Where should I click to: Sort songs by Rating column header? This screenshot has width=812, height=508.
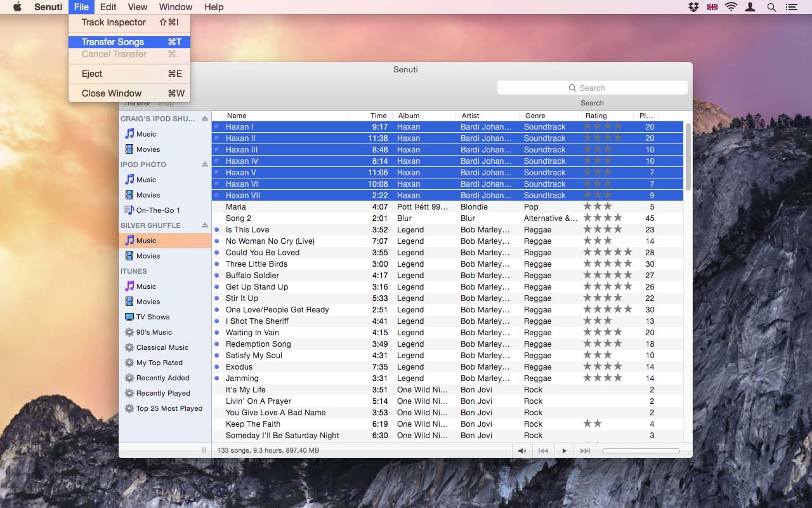(608, 116)
